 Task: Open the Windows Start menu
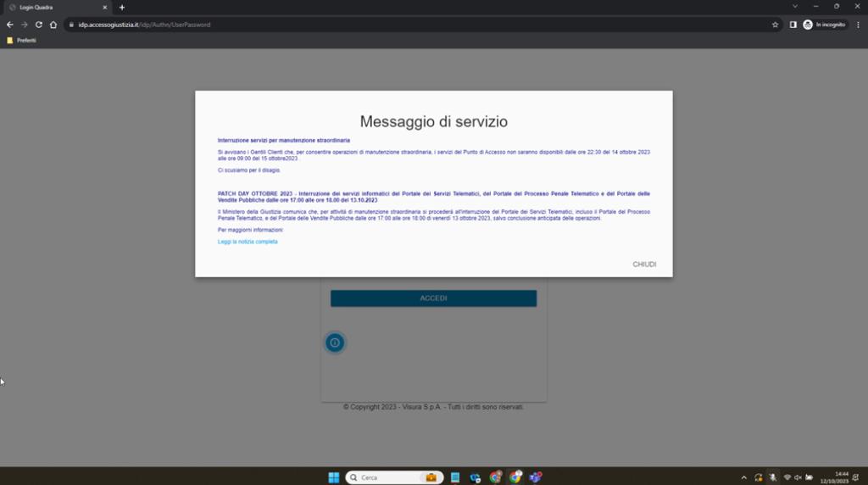tap(334, 477)
